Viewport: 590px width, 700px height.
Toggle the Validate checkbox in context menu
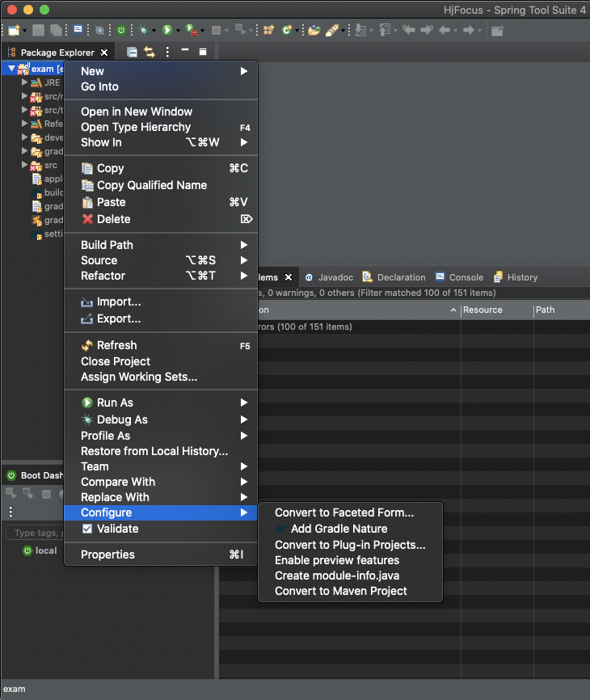[87, 529]
